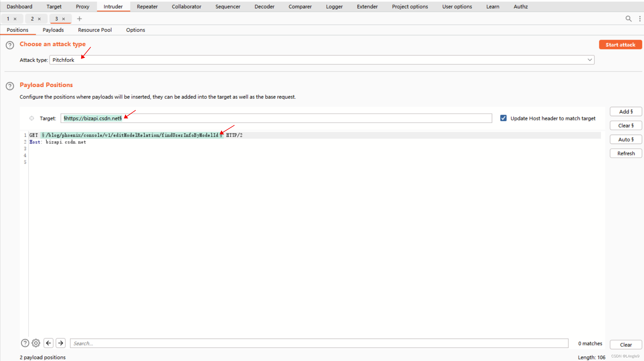Click the plus icon to add tab
This screenshot has width=644, height=361.
click(79, 19)
